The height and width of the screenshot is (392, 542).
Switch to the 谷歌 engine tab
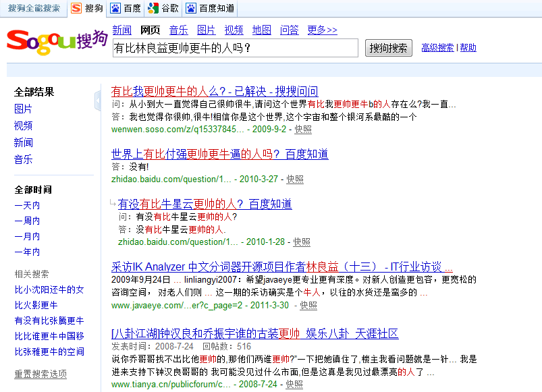(163, 8)
